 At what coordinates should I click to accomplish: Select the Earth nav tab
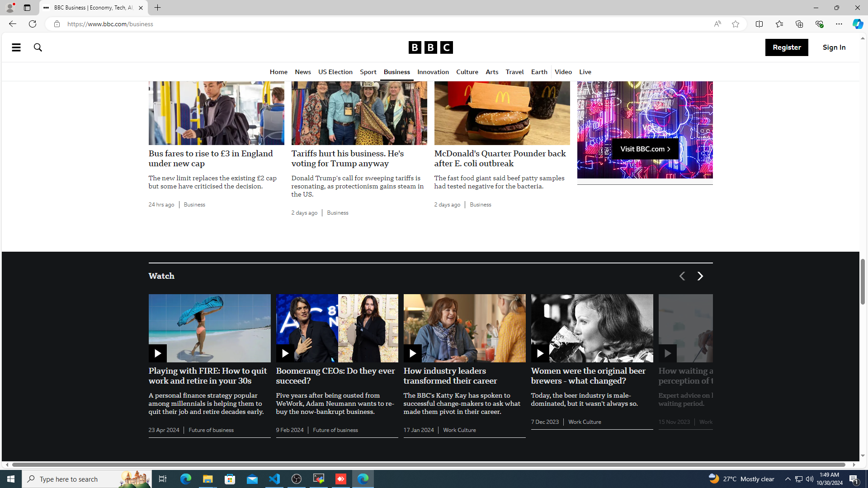[x=539, y=72]
